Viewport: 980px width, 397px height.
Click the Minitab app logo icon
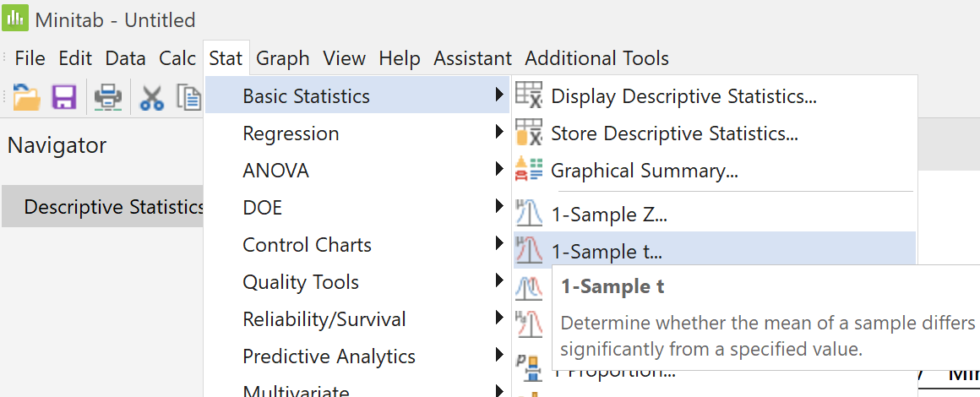coord(15,18)
